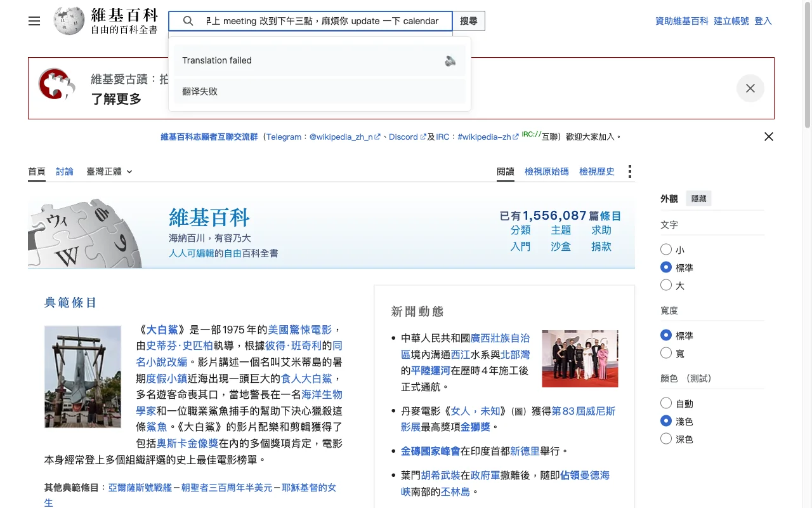
Task: Open the Discord link
Action: pos(407,137)
